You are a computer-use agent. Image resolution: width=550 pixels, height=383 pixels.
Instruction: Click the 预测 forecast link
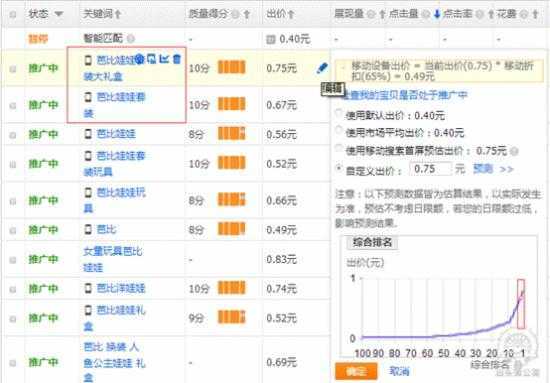pyautogui.click(x=483, y=169)
